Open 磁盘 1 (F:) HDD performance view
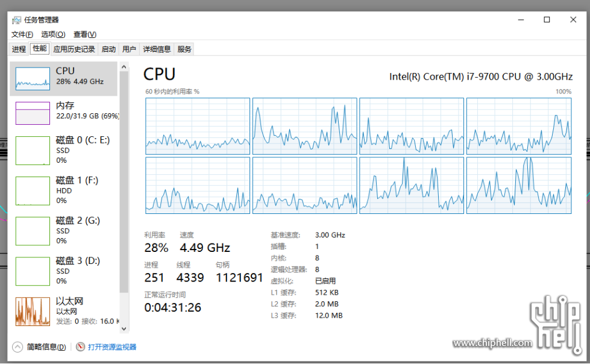 tap(64, 191)
